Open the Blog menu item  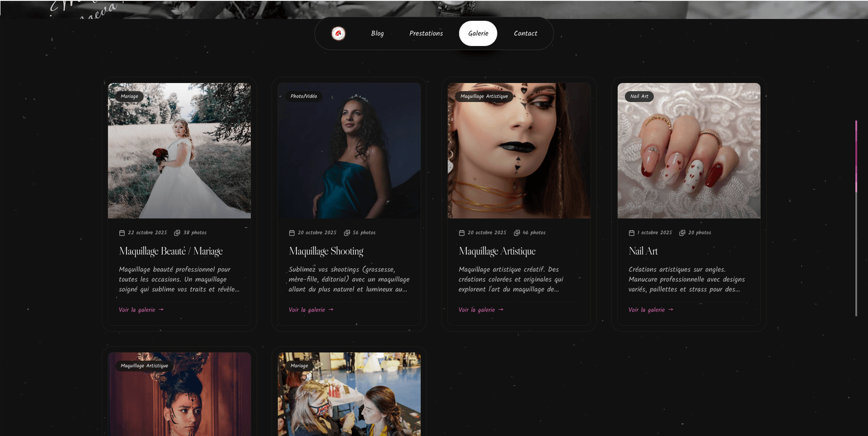point(377,33)
